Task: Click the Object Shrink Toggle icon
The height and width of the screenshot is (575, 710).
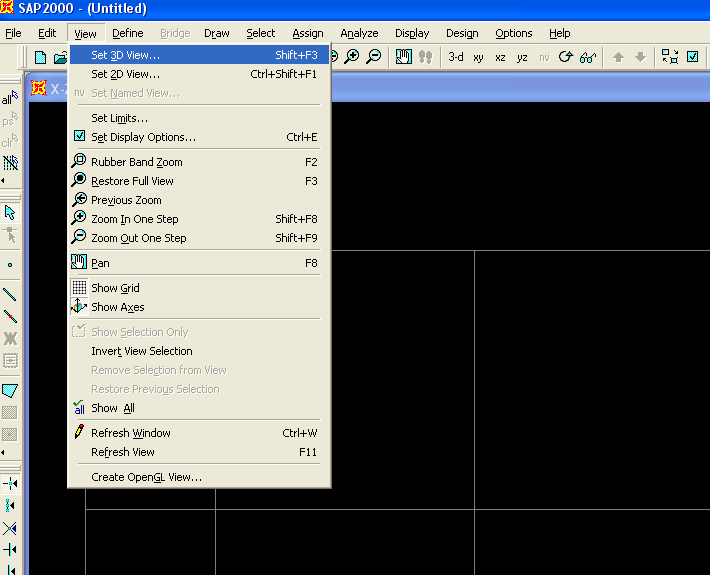Action: click(x=670, y=57)
